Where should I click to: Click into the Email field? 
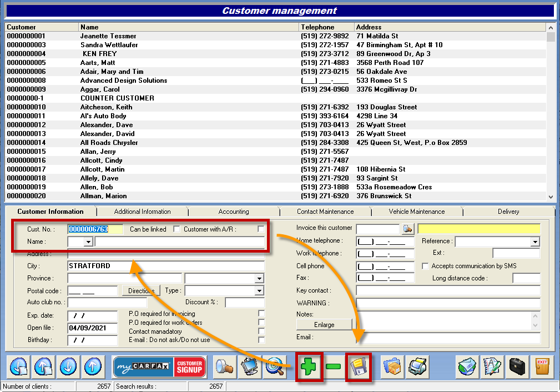tap(448, 338)
